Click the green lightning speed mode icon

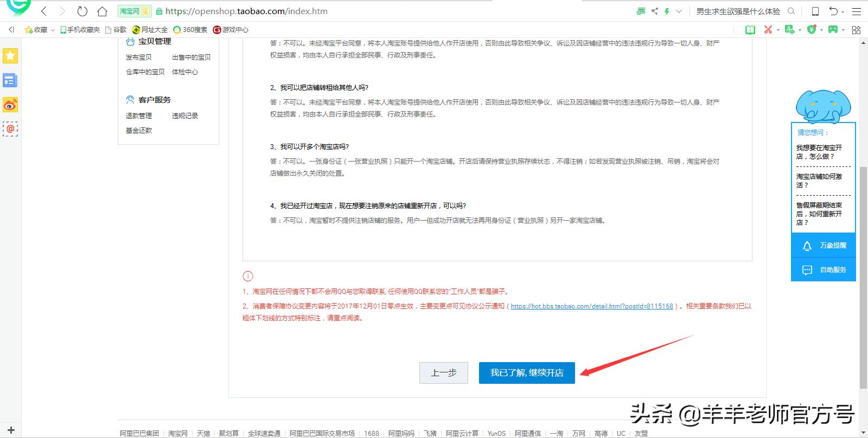[667, 11]
